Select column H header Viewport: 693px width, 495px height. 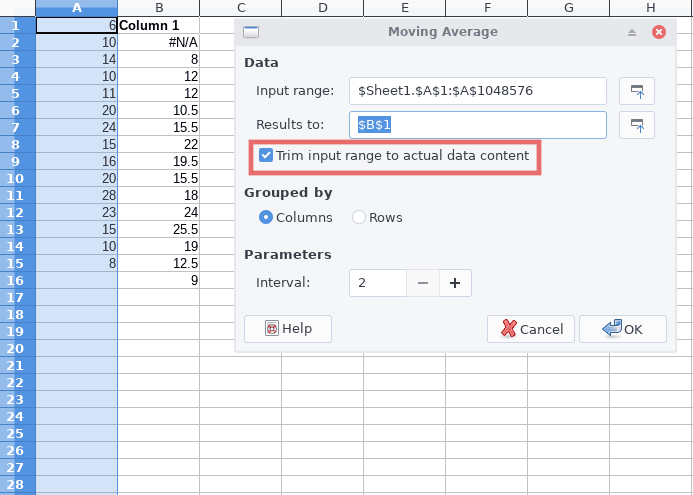651,8
